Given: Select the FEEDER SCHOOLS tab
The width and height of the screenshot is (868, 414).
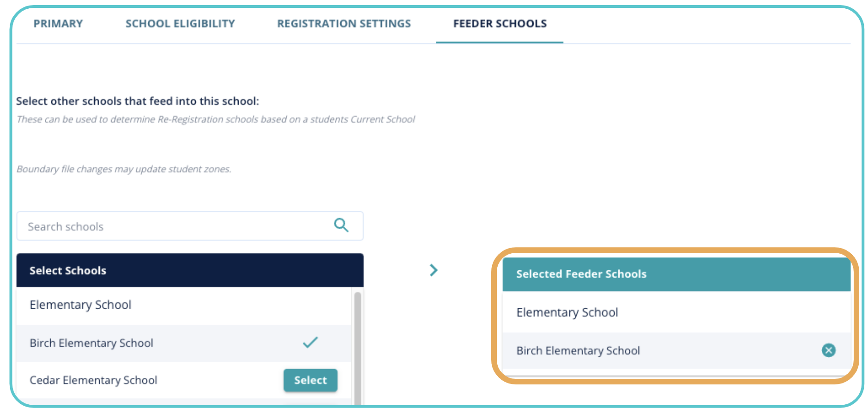Looking at the screenshot, I should [500, 24].
